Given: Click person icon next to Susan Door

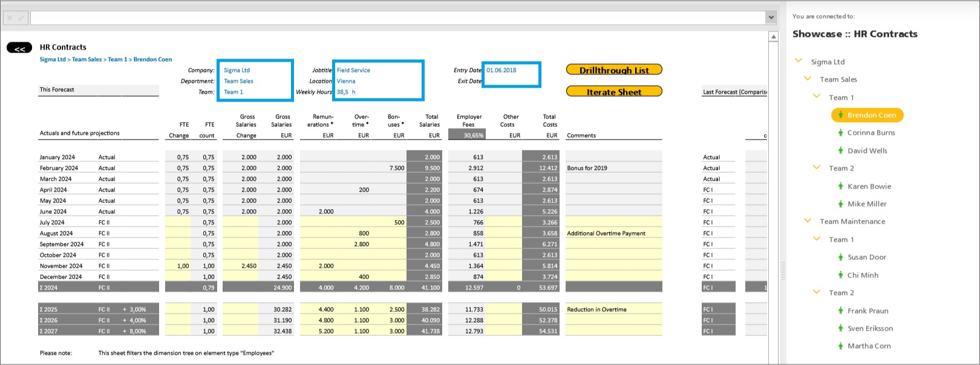Looking at the screenshot, I should point(840,257).
